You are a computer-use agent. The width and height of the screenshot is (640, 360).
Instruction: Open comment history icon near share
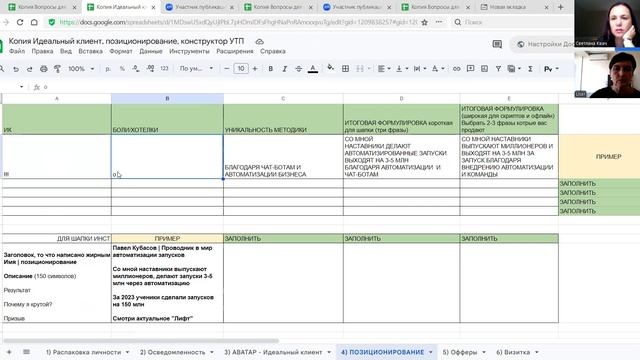[x=497, y=44]
